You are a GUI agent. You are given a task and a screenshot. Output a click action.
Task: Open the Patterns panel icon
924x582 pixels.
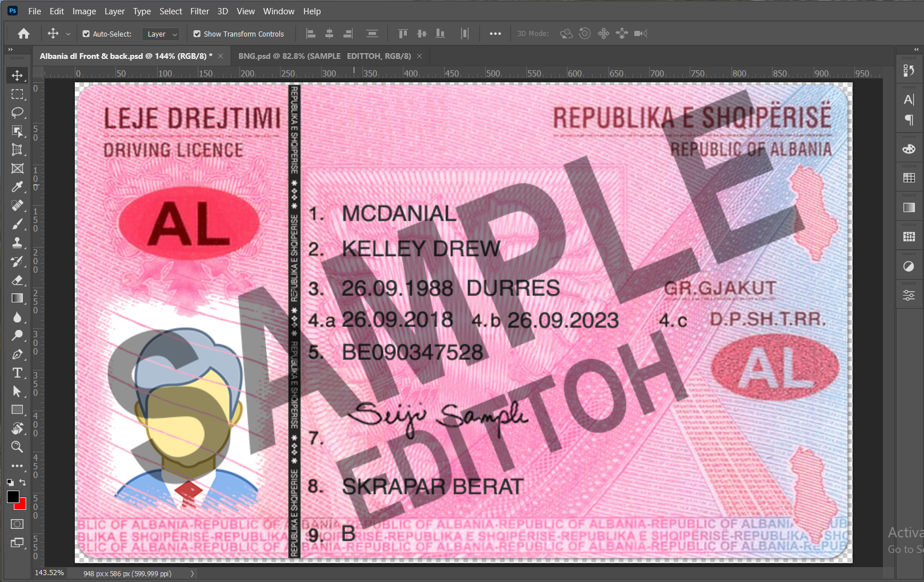coord(909,237)
